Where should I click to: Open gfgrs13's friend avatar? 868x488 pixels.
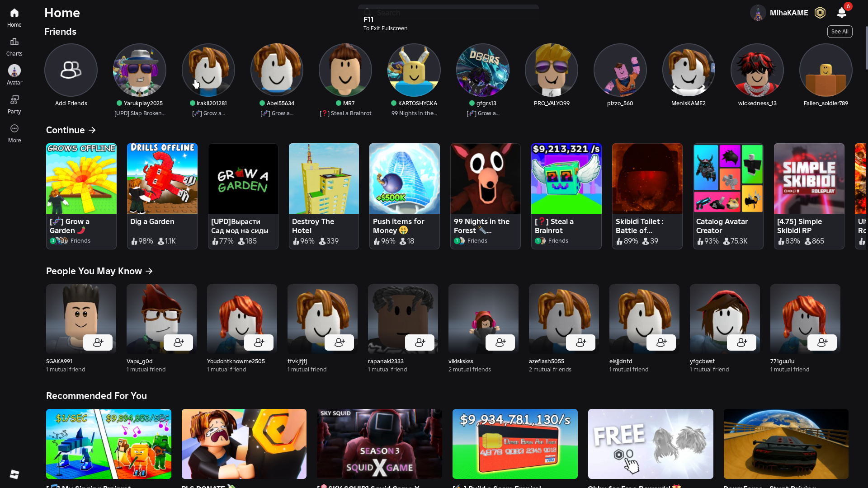[483, 70]
